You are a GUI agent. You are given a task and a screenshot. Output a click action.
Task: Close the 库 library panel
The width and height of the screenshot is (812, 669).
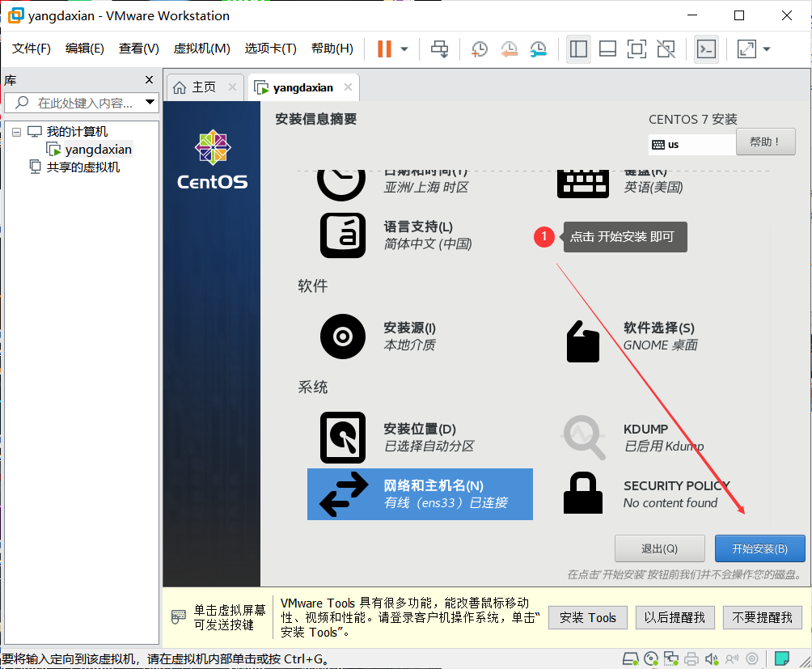click(x=149, y=80)
